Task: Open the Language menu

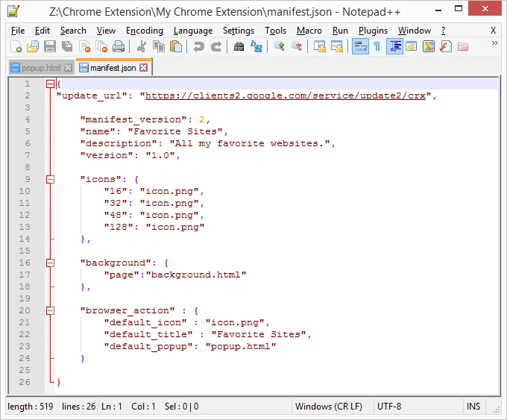Action: click(x=193, y=31)
